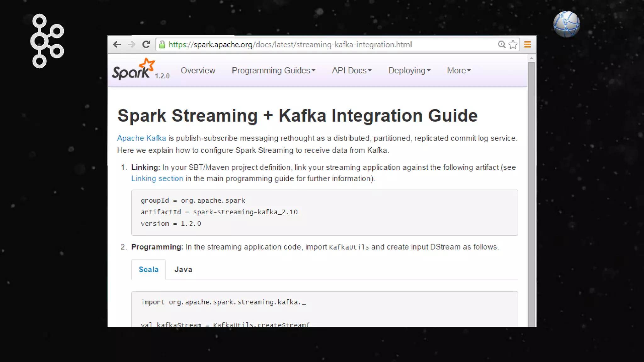Expand the Deploying dropdown
Viewport: 644px width, 362px height.
click(409, 70)
